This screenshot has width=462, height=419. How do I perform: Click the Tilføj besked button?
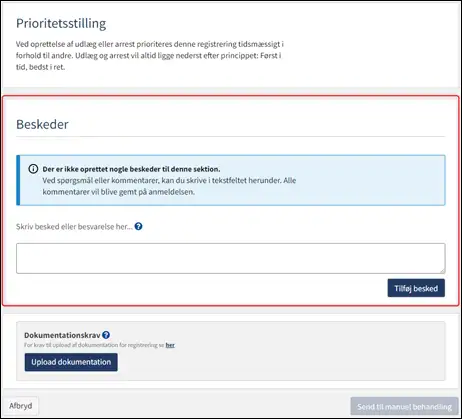point(416,288)
